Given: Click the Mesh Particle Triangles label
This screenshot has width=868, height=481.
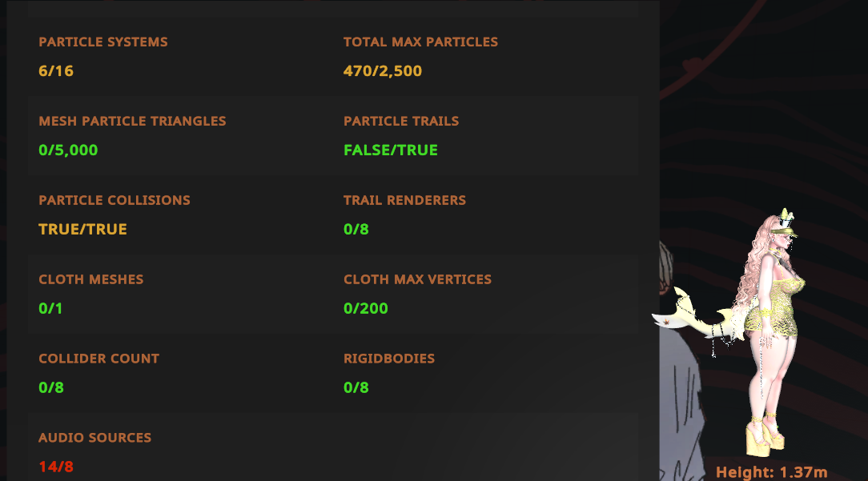Looking at the screenshot, I should click(x=132, y=121).
